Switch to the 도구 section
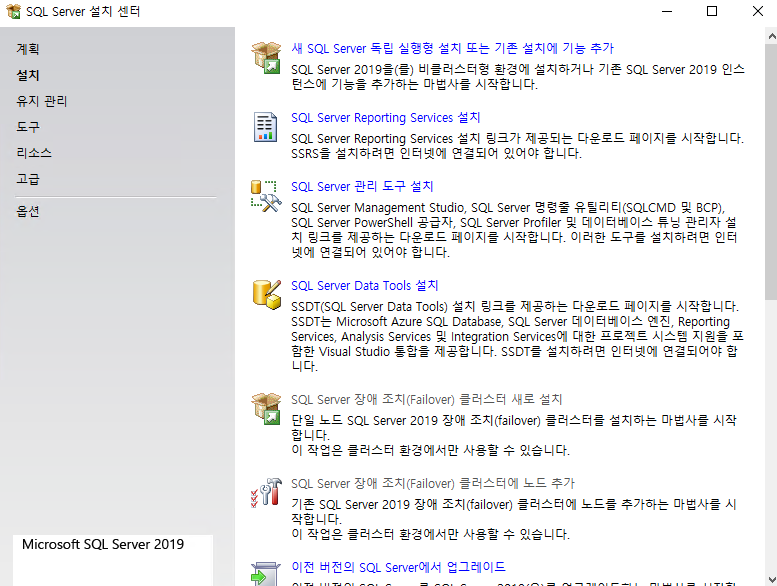Image resolution: width=777 pixels, height=586 pixels. tap(28, 127)
